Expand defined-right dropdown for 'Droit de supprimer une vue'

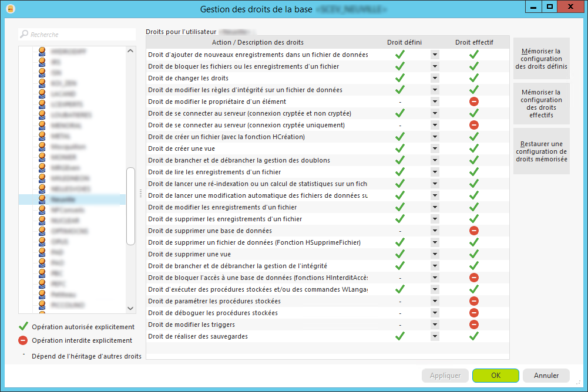[x=435, y=254]
